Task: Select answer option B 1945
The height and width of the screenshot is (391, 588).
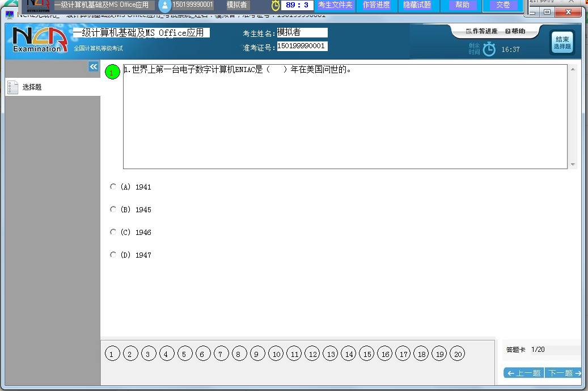Action: tap(113, 209)
